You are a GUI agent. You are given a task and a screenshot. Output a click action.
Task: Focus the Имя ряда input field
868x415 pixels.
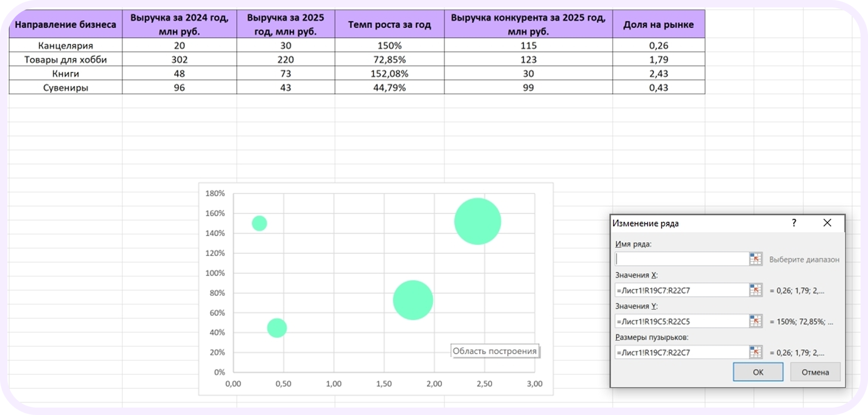pyautogui.click(x=682, y=259)
